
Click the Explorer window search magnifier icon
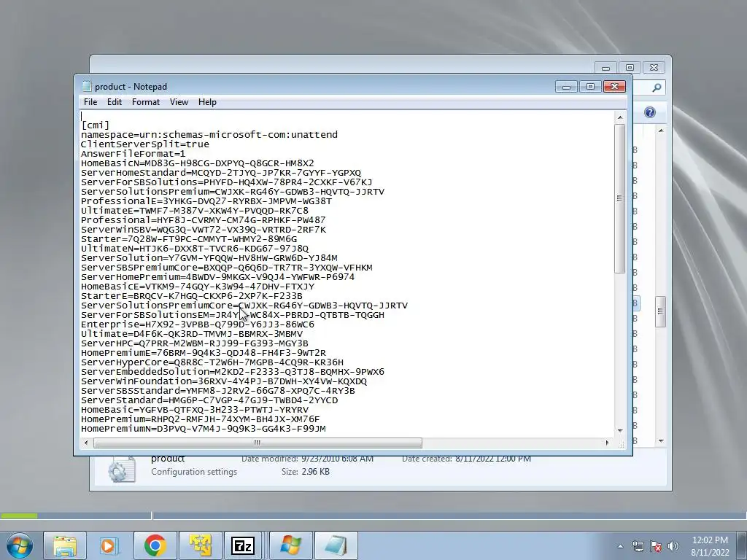click(x=657, y=87)
